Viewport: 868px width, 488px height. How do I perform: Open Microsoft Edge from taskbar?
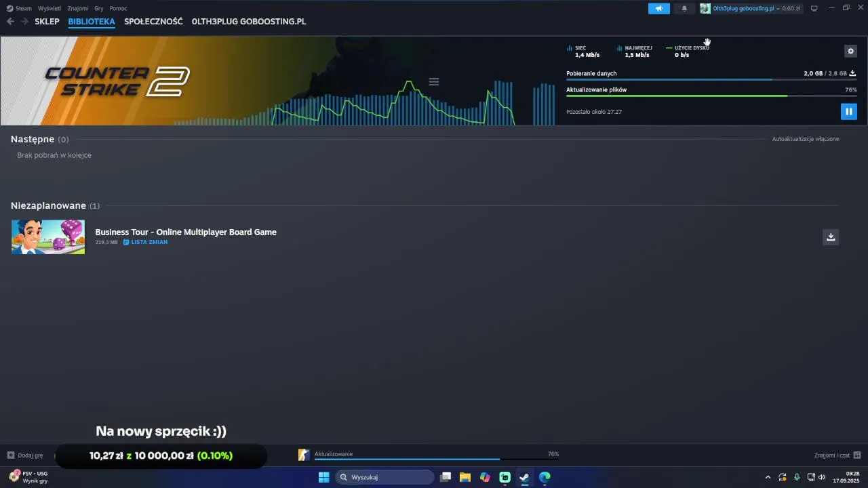(x=545, y=477)
